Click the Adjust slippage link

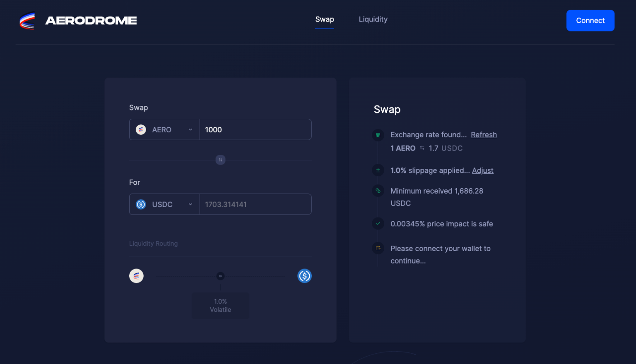(x=482, y=170)
